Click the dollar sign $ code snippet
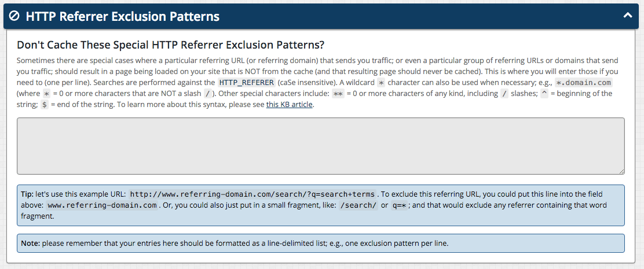This screenshot has height=269, width=644. [x=45, y=104]
